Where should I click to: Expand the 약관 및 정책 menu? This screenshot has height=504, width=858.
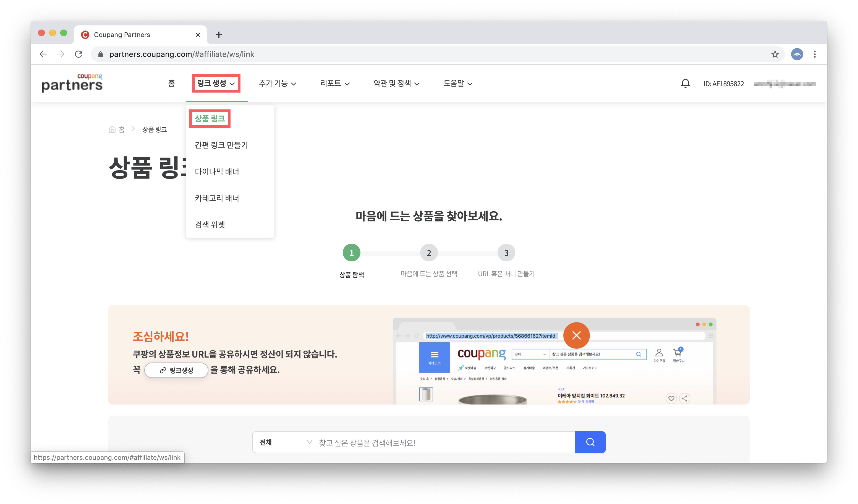396,83
